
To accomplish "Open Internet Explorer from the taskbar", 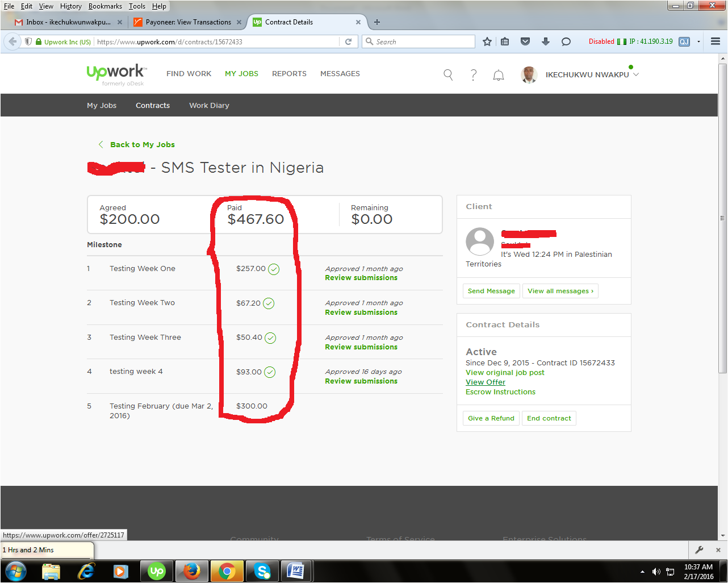I will tap(86, 571).
